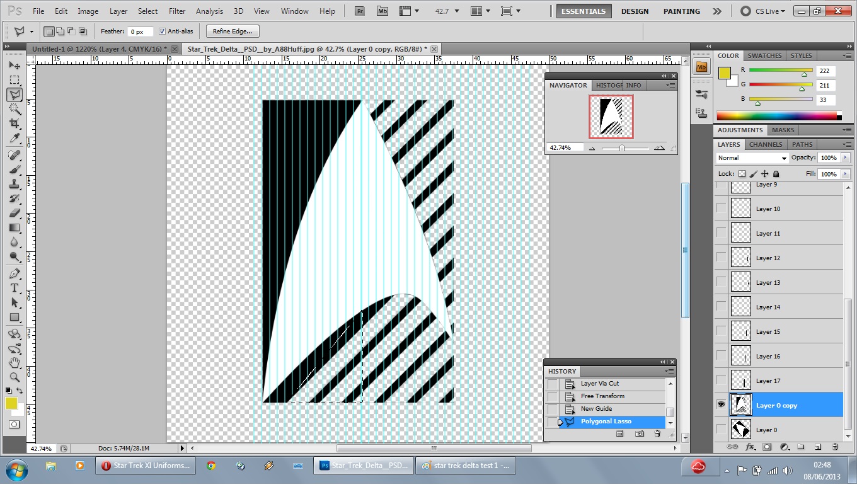Open the Chrome taskbar icon
857x504 pixels.
click(x=211, y=466)
